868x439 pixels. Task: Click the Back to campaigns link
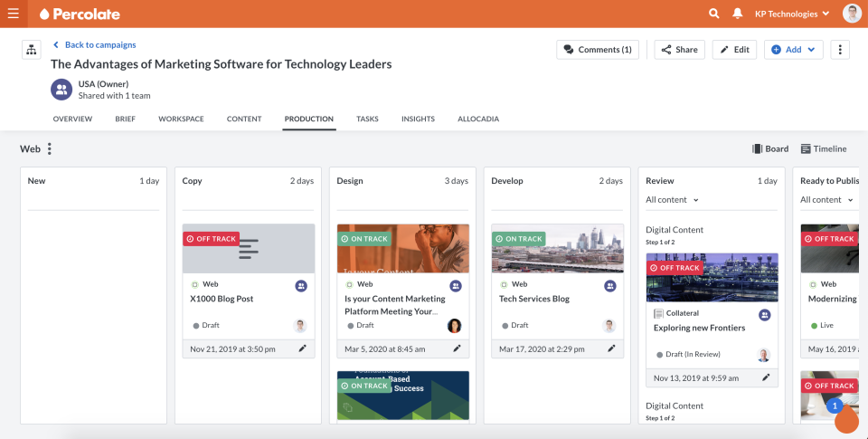tap(94, 44)
